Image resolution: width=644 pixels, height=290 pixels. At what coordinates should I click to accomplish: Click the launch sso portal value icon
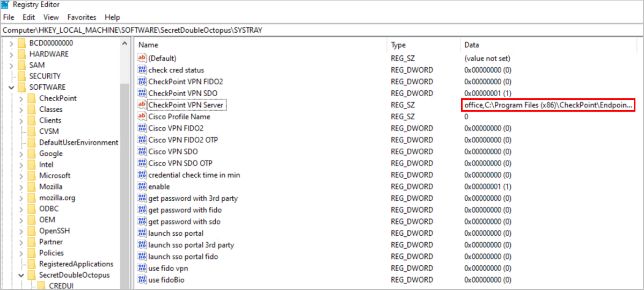tap(142, 233)
